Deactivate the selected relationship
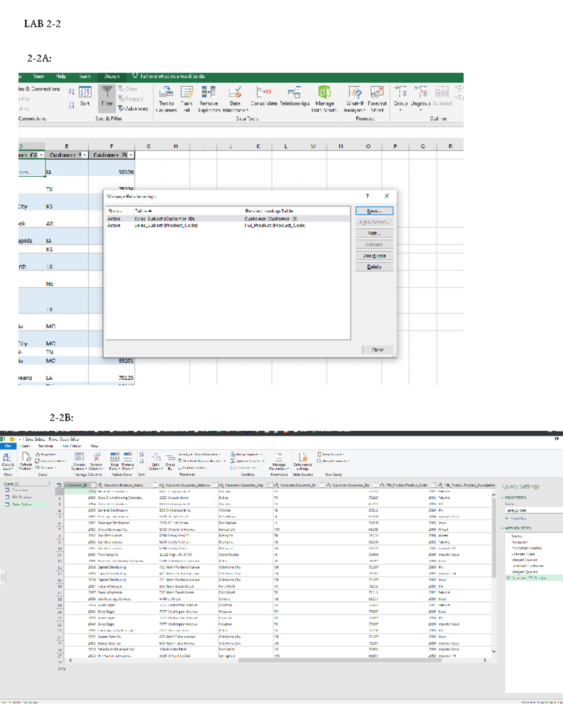This screenshot has width=563, height=728. coord(374,256)
